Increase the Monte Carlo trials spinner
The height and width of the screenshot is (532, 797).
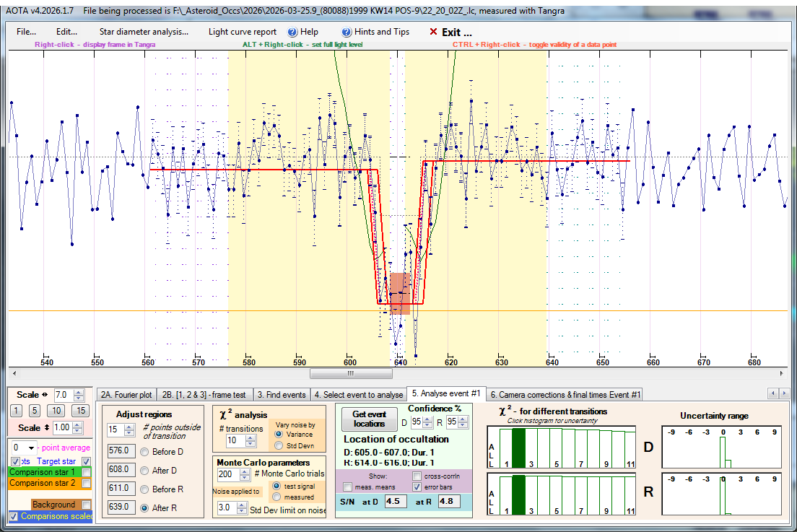245,471
